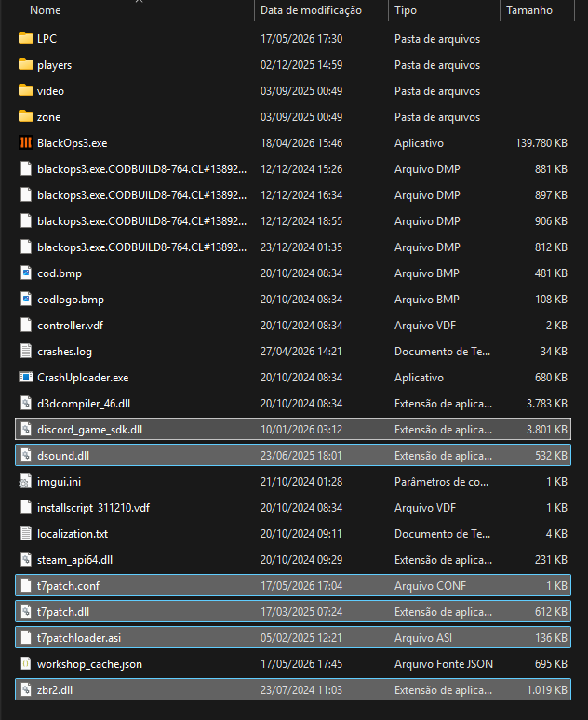Select the discord_game_sdk.dll icon
The image size is (588, 720).
[x=26, y=430]
